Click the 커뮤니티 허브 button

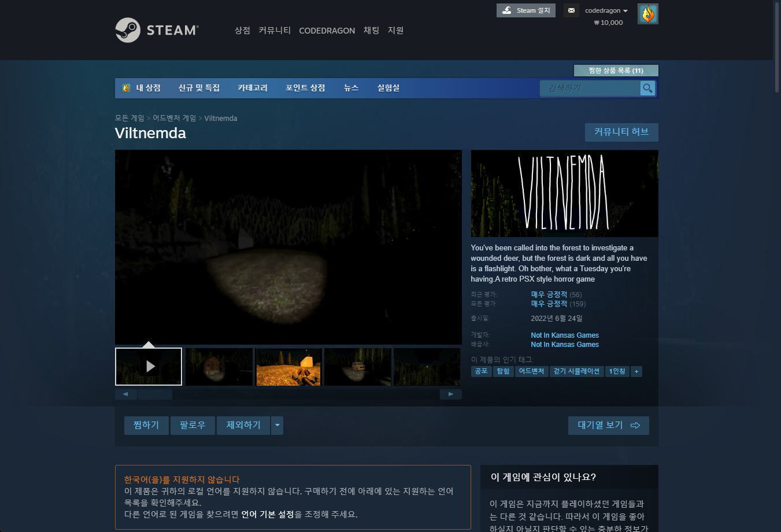621,132
